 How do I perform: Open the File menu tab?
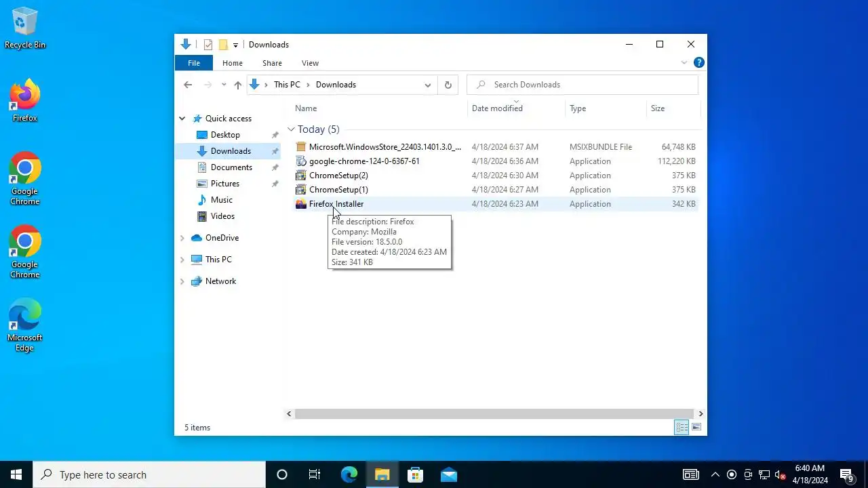pos(194,63)
